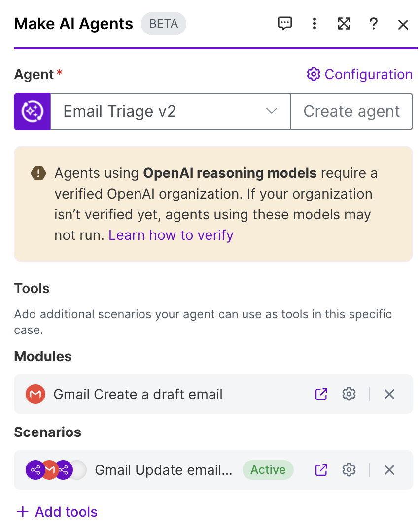Image resolution: width=420 pixels, height=532 pixels.
Task: Click the Modules heading
Action: pyautogui.click(x=43, y=356)
